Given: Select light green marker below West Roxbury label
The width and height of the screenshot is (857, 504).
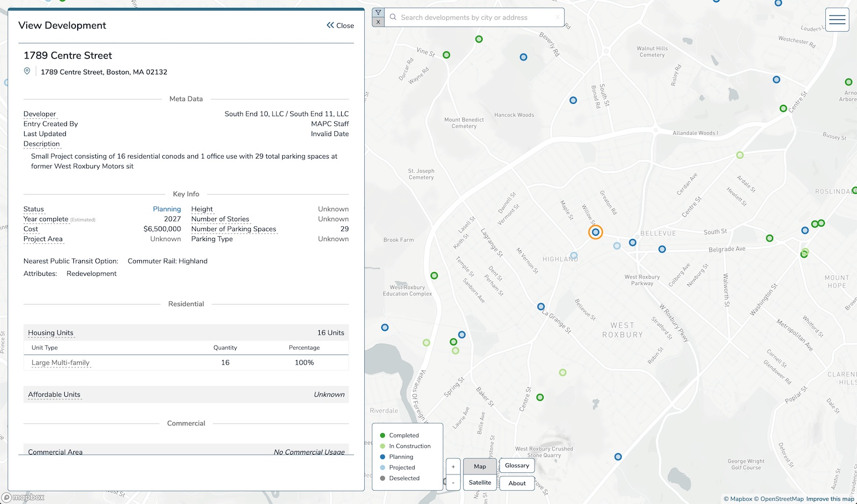Looking at the screenshot, I should coord(562,372).
